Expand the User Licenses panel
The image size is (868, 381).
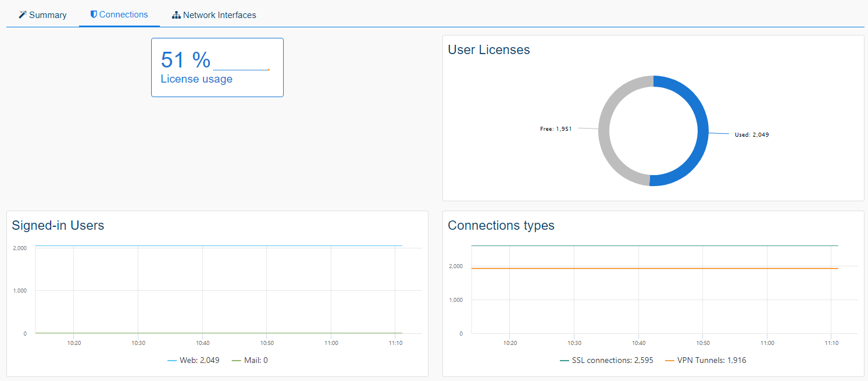coord(489,49)
